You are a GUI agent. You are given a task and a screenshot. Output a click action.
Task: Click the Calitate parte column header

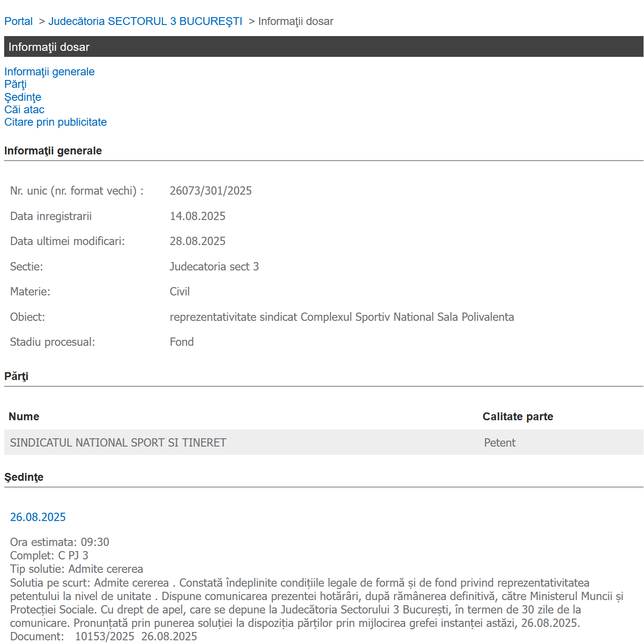tap(518, 417)
